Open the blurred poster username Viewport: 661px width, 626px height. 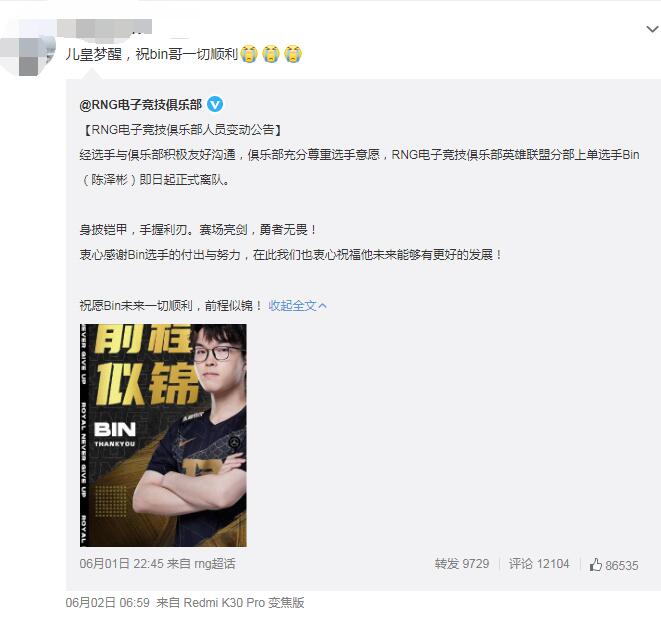[104, 27]
